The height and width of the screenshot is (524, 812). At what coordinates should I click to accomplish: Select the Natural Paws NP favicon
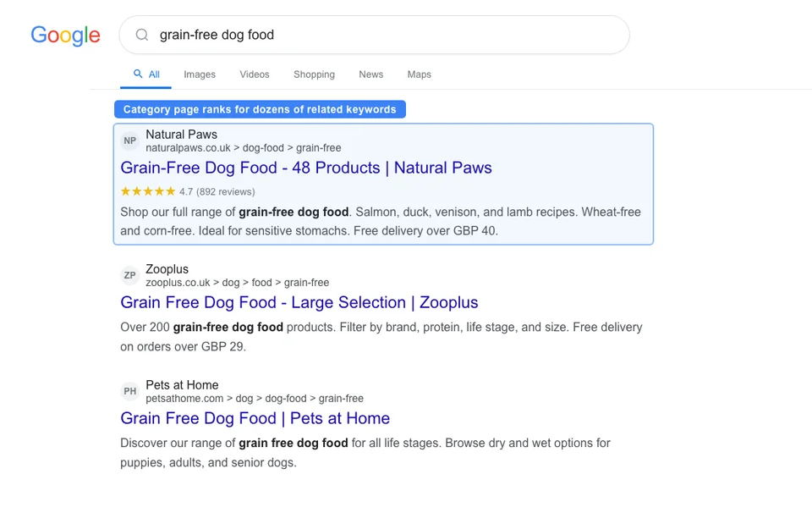tap(129, 141)
